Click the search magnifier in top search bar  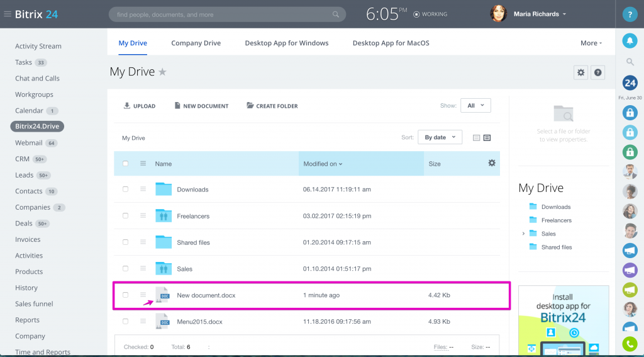click(336, 14)
